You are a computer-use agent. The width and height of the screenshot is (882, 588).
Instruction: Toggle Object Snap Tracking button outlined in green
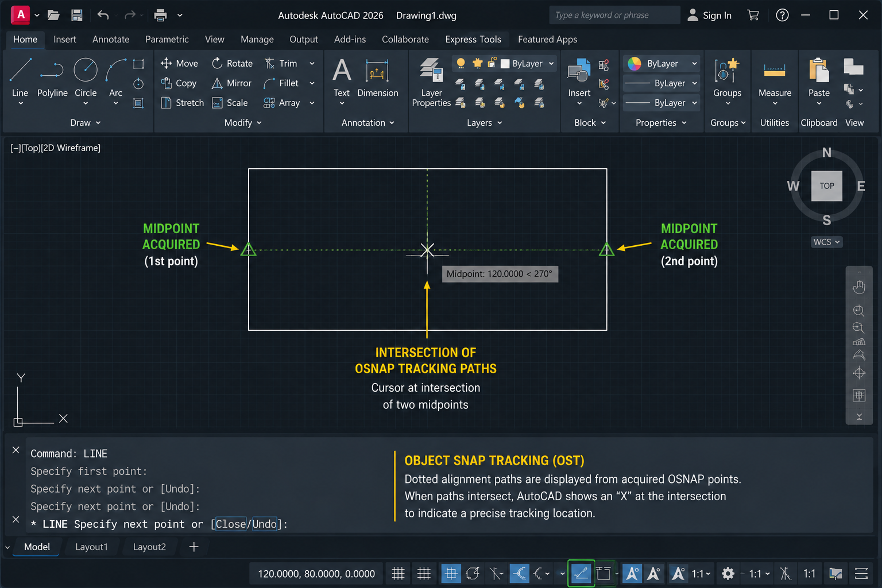581,573
